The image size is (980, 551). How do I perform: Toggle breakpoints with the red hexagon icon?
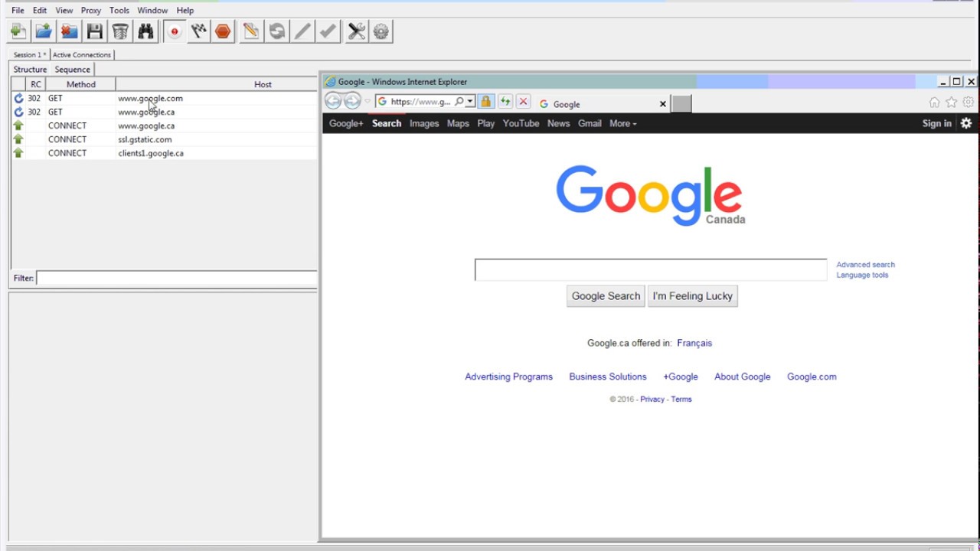point(223,31)
